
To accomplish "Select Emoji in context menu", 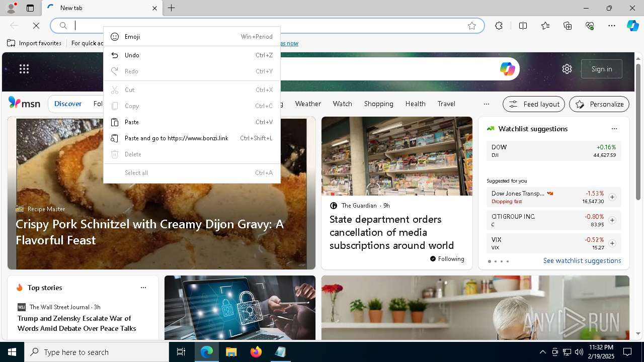I will pos(192,37).
